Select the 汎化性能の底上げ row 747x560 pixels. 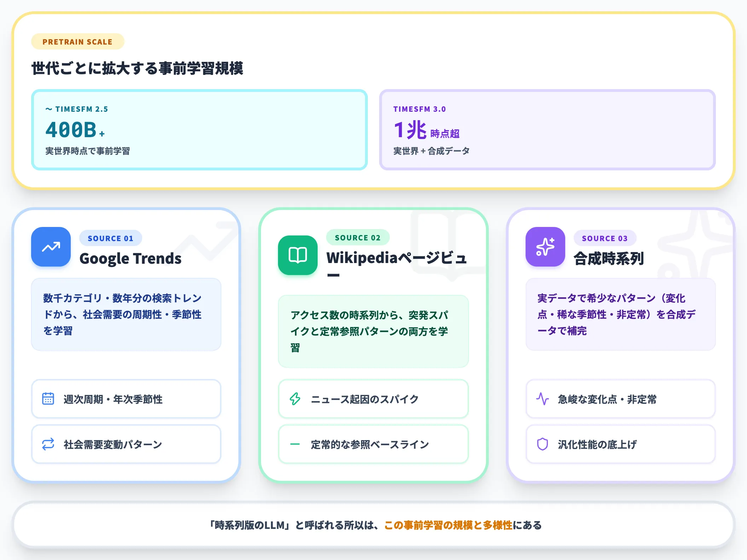coord(621,444)
